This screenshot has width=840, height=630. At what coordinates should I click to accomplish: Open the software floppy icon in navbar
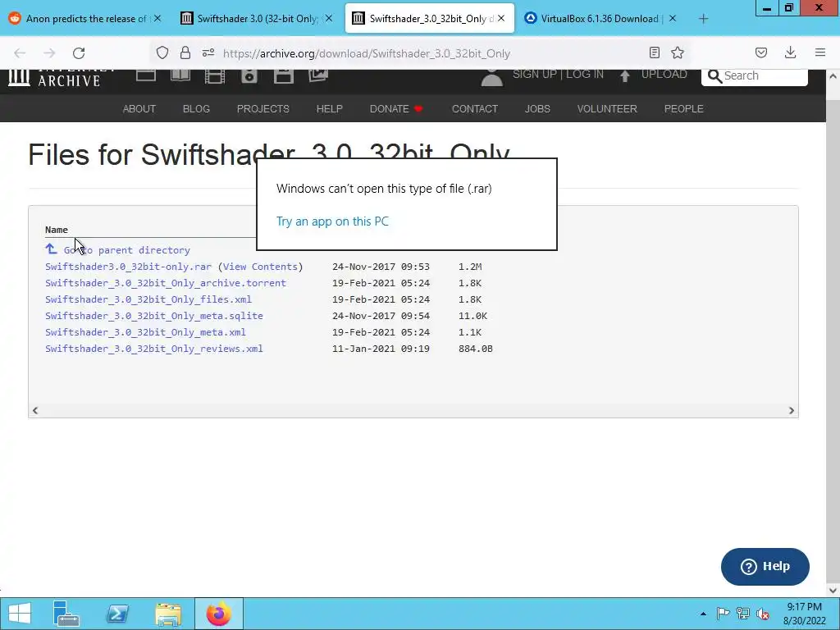click(x=283, y=76)
